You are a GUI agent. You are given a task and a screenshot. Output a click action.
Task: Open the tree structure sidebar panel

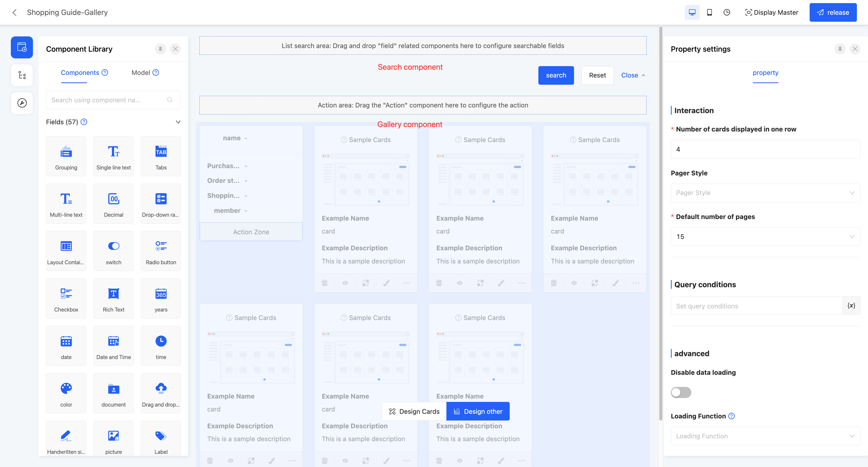pyautogui.click(x=22, y=75)
